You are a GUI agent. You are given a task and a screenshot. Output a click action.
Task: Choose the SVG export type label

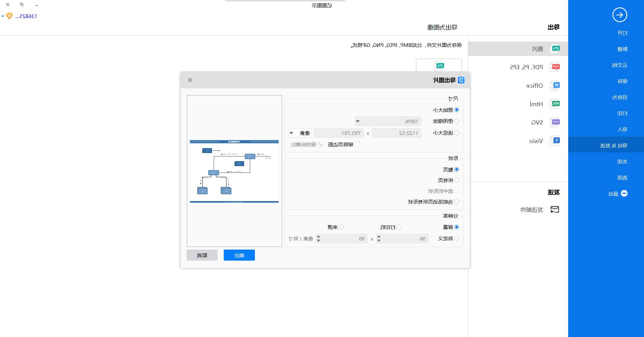[x=537, y=122]
